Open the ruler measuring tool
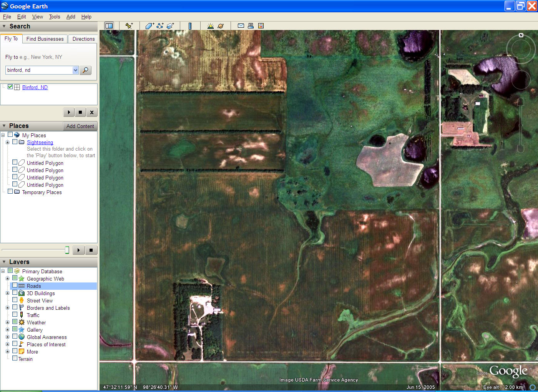This screenshot has width=538, height=392. tap(190, 26)
